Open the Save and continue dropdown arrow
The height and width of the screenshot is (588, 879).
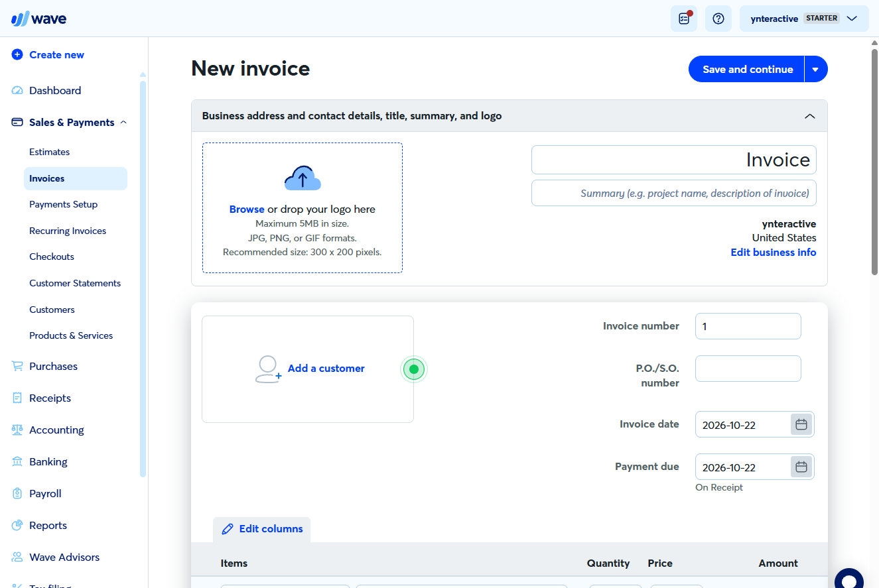tap(816, 70)
